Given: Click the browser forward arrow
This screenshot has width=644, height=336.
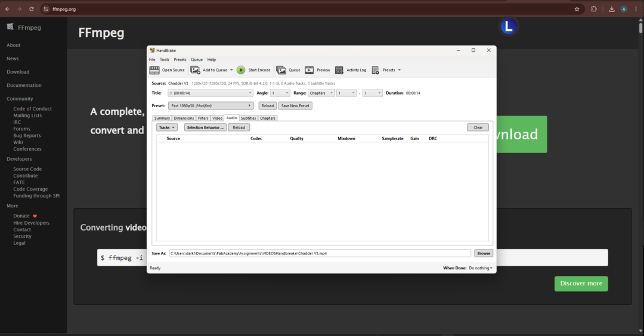Looking at the screenshot, I should [x=19, y=9].
